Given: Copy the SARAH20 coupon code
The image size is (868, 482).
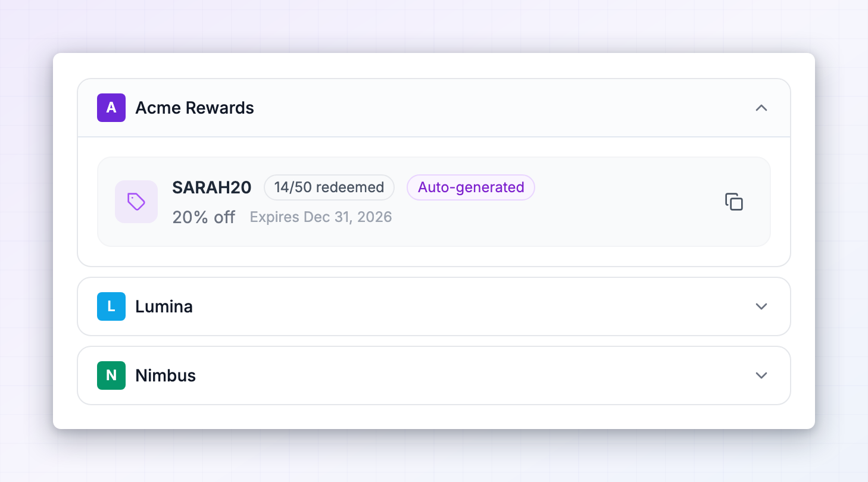Looking at the screenshot, I should [x=734, y=202].
